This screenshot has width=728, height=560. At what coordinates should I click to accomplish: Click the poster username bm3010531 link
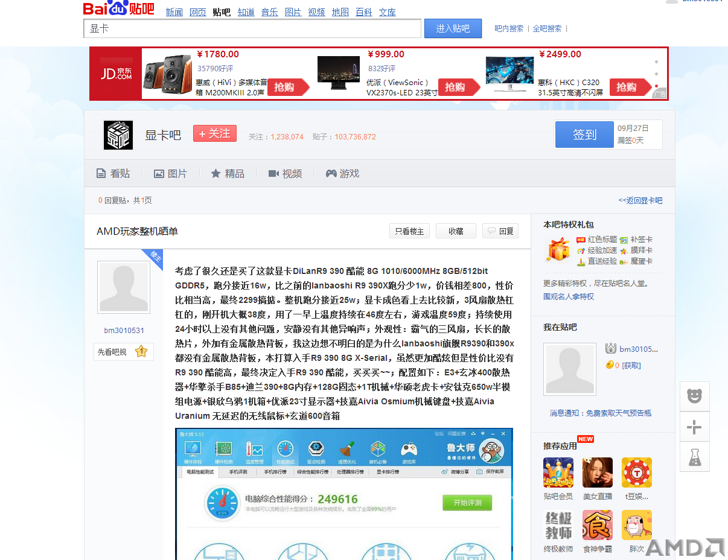point(124,330)
